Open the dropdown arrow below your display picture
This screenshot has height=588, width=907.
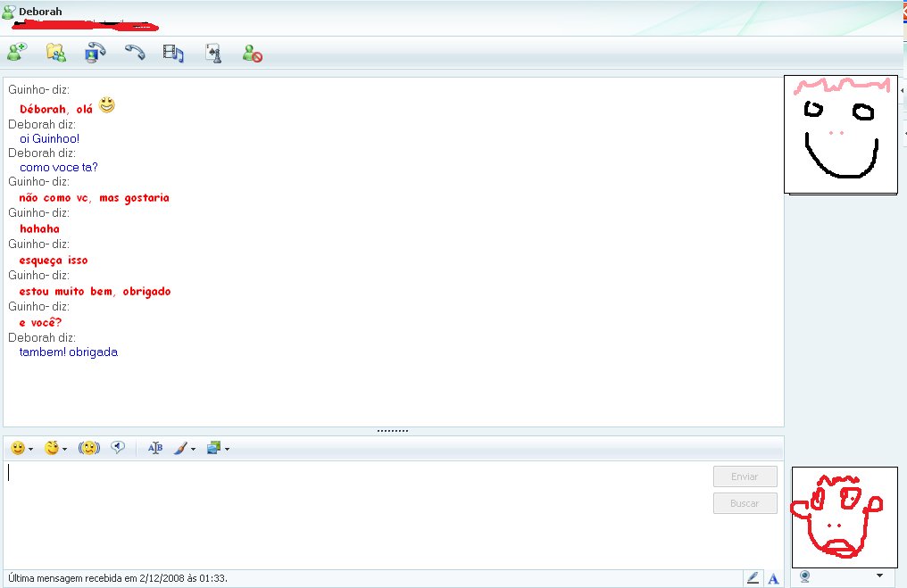(x=880, y=576)
